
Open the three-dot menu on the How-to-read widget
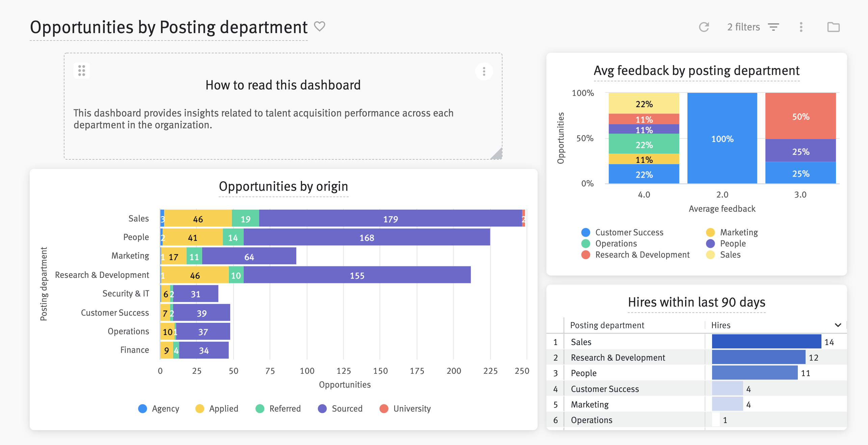click(x=484, y=71)
